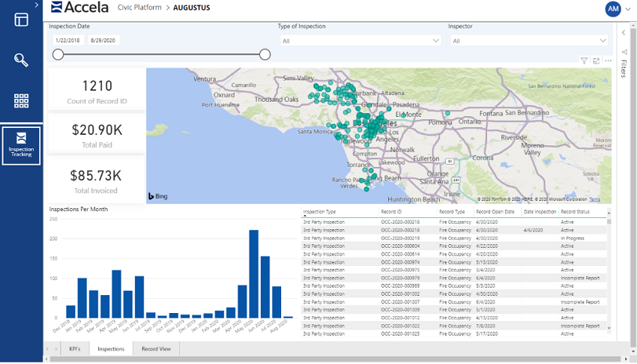This screenshot has height=364, width=637.
Task: Click the right handle of the date slider
Action: coord(265,55)
